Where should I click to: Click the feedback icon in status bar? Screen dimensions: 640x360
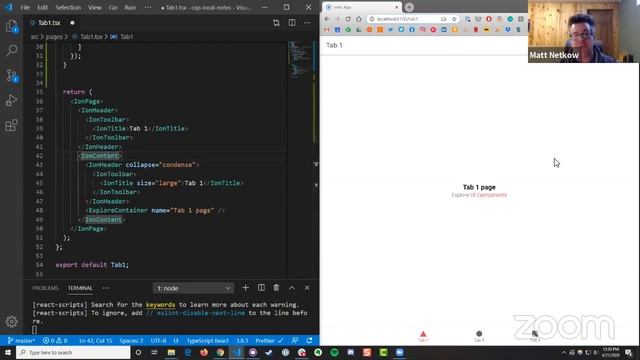click(295, 340)
